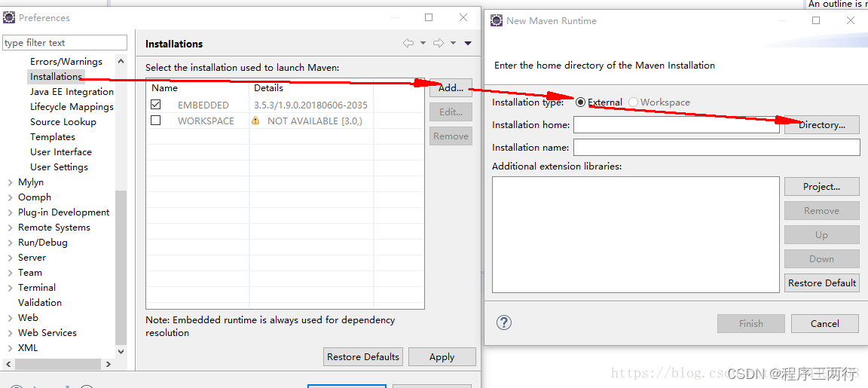Click the help icon in New Maven Runtime
Screen dimensions: 868x388
(504, 322)
